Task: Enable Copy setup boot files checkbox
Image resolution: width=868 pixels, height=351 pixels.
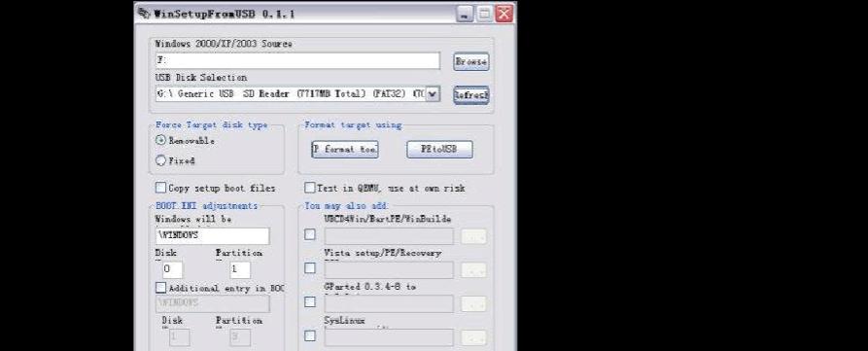Action: coord(160,188)
